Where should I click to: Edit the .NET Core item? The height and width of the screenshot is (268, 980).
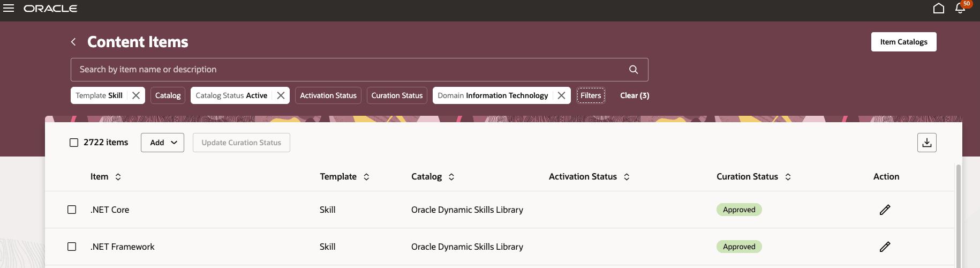[x=885, y=210]
